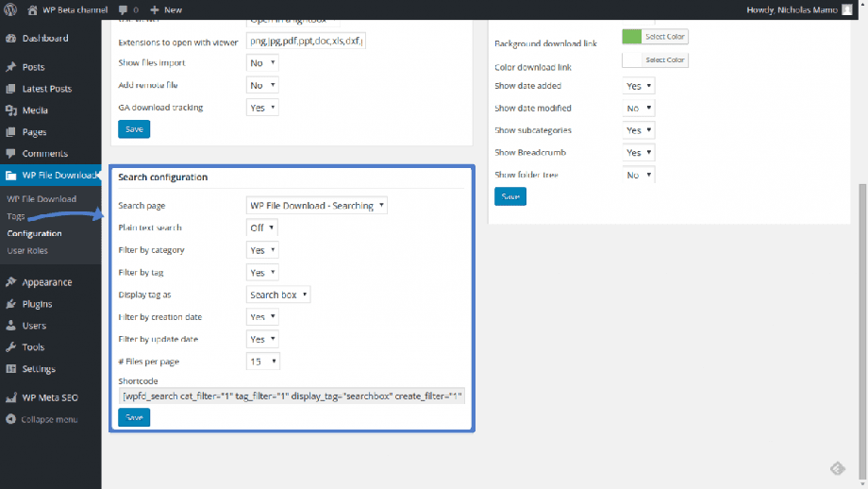Click the WP Beta channel site link

[75, 9]
